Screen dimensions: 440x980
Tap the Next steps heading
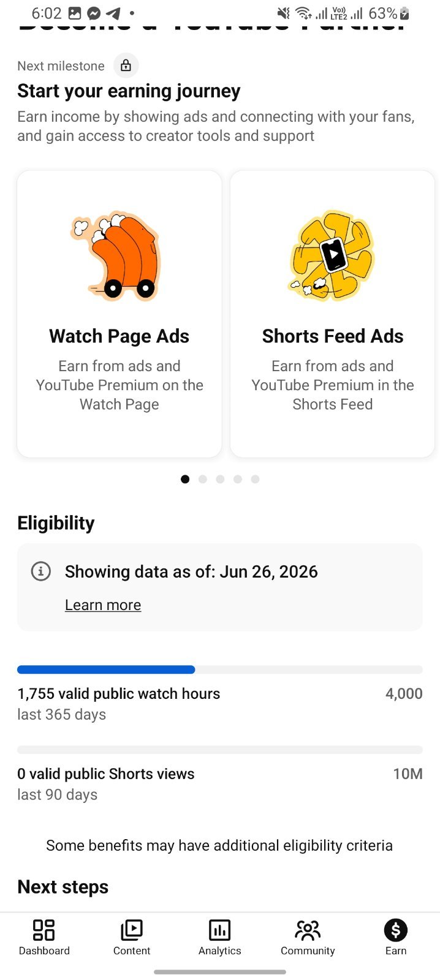[x=63, y=887]
